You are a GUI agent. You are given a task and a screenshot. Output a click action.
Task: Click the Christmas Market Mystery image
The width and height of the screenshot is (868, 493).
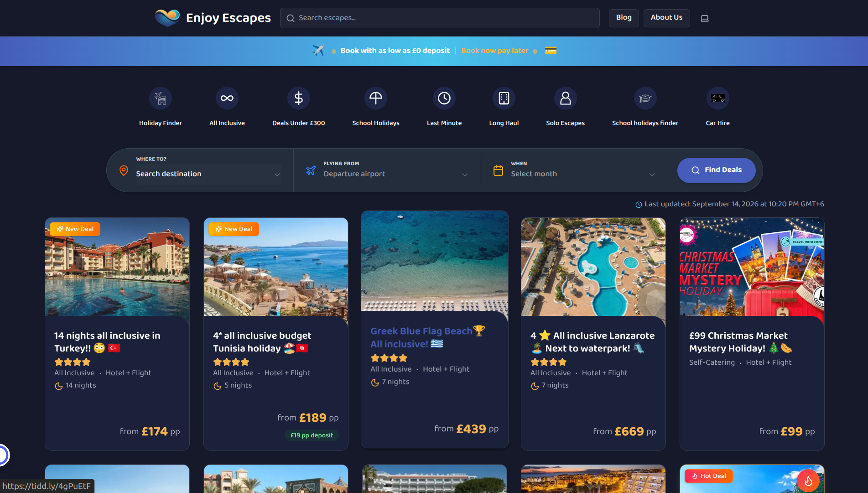click(x=752, y=267)
